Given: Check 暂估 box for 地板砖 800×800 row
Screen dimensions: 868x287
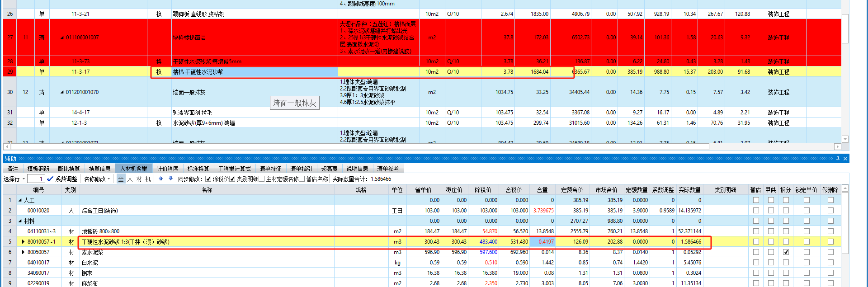Looking at the screenshot, I should pyautogui.click(x=756, y=231).
